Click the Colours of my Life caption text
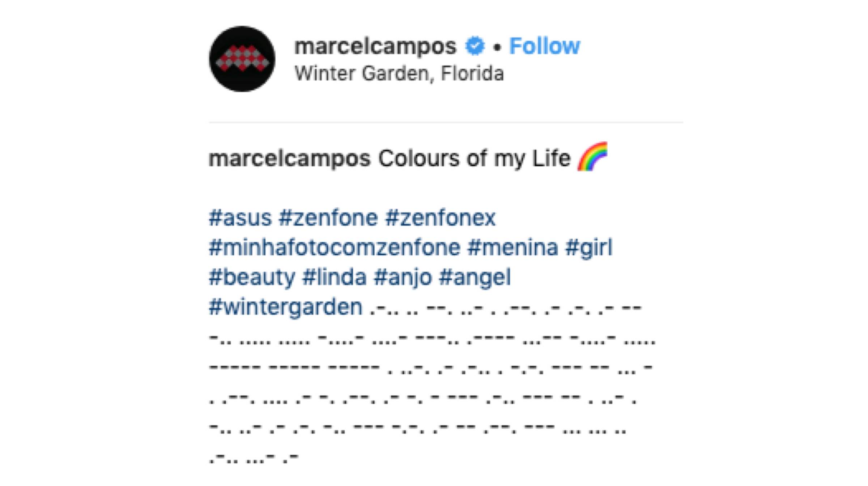868x486 pixels. (x=475, y=159)
